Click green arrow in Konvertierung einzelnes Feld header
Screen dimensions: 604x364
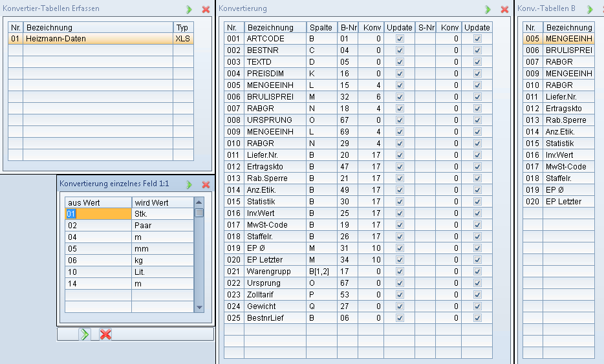[x=189, y=184]
